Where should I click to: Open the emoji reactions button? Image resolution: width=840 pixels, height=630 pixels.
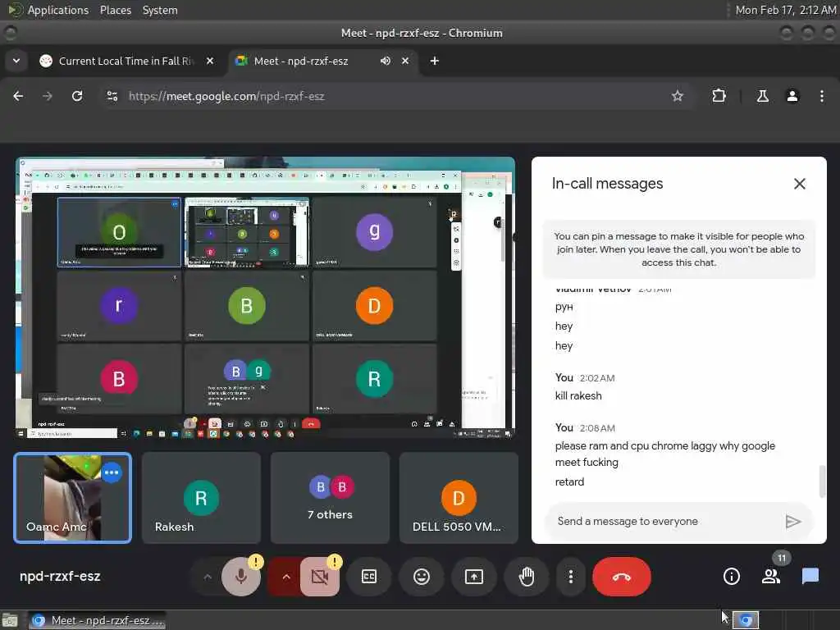point(422,577)
